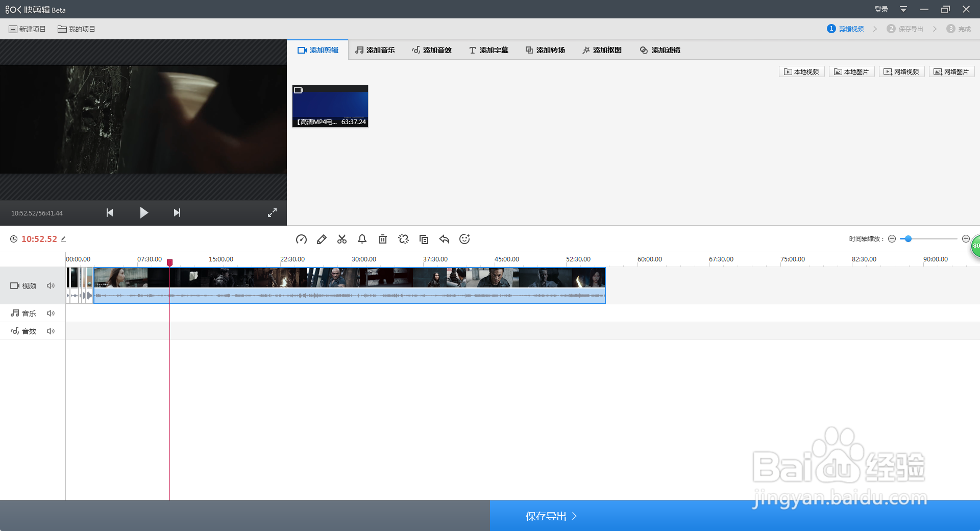Click 网络视频 button
Viewport: 980px width, 531px height.
click(x=901, y=72)
